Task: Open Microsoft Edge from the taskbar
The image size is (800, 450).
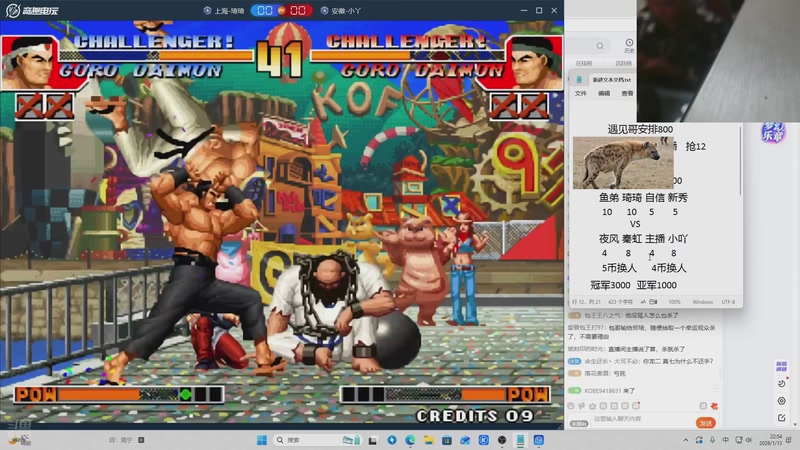Action: 410,440
